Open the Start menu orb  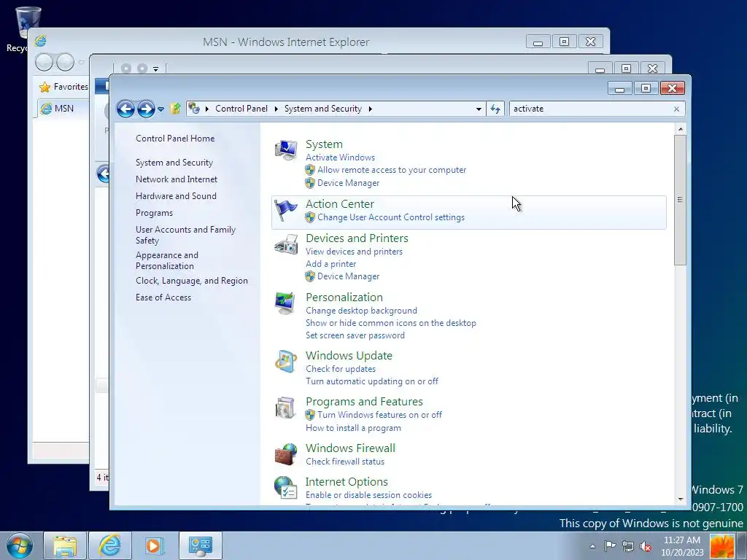click(x=20, y=545)
